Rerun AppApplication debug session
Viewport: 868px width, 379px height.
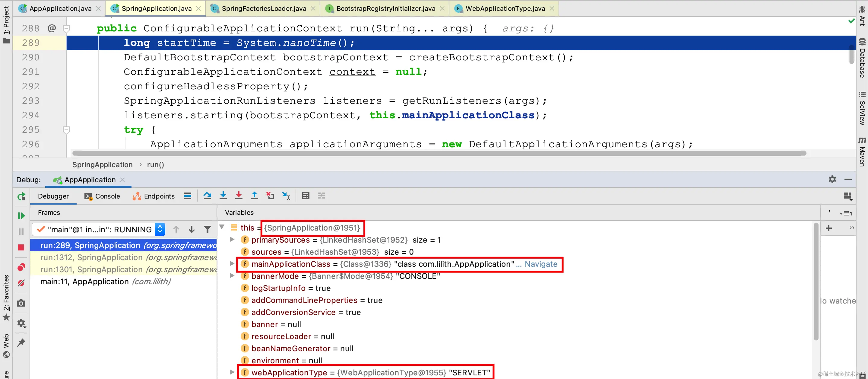tap(21, 196)
